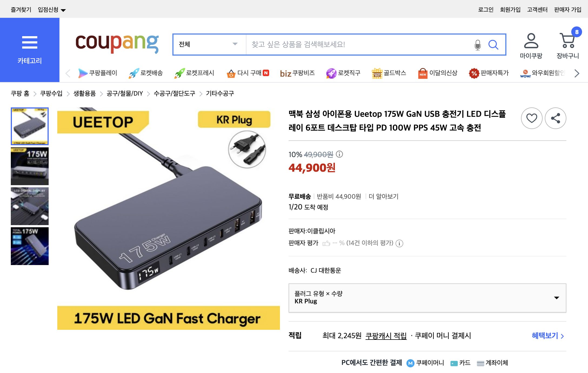
Task: Go to 고객센터 in the top bar
Action: (x=537, y=10)
